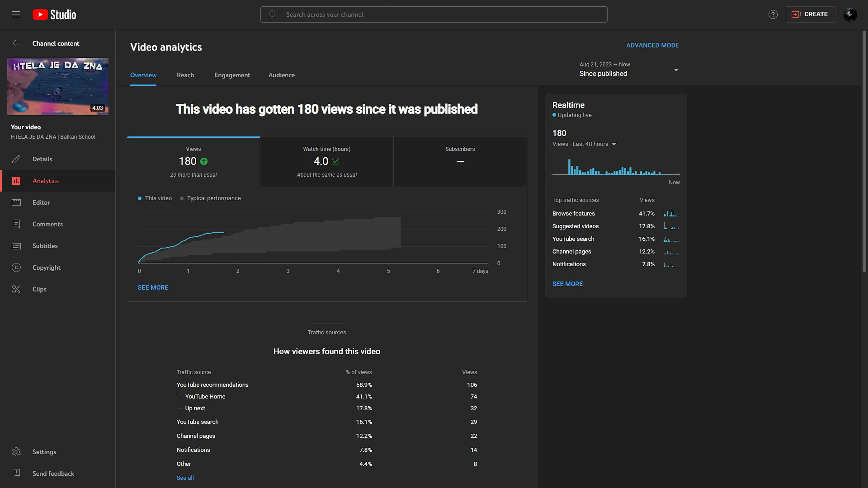Click the Typical performance legend dot
This screenshot has width=868, height=488.
pyautogui.click(x=182, y=198)
